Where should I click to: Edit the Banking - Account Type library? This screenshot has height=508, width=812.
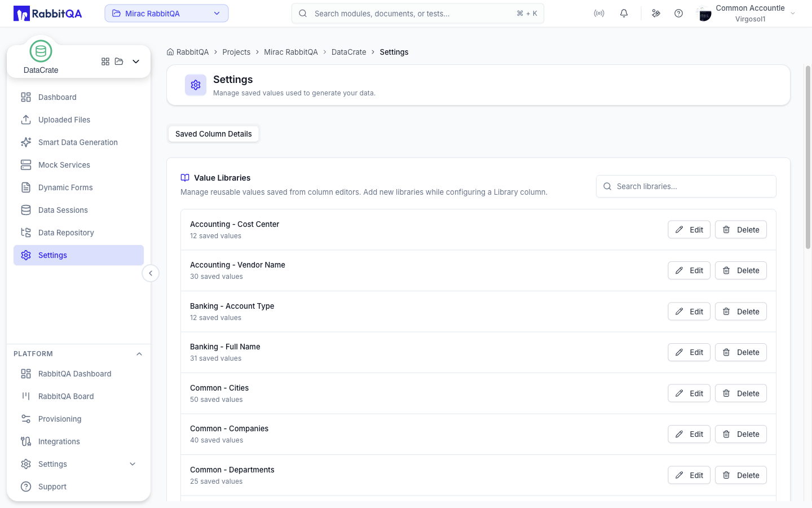click(689, 312)
